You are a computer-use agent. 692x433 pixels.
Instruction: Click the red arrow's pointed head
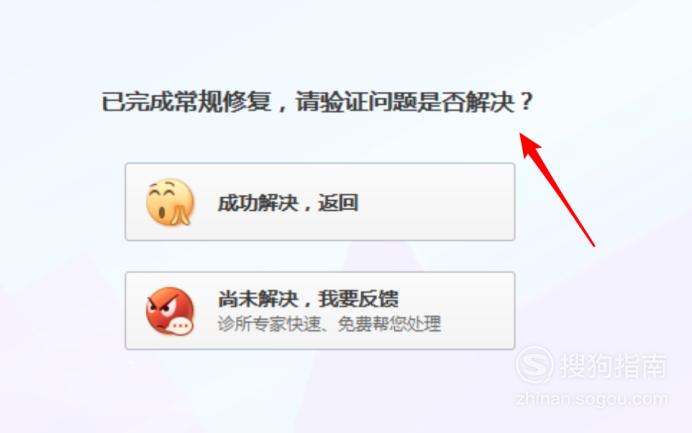[529, 144]
